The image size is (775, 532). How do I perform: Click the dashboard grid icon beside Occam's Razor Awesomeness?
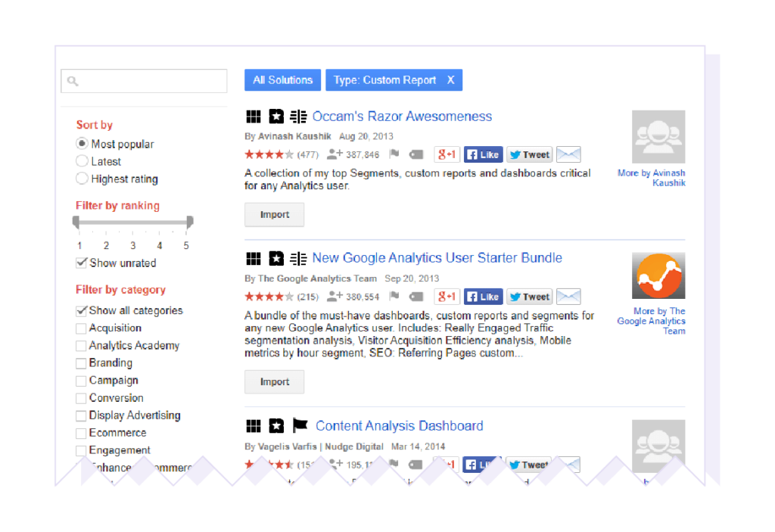point(253,117)
